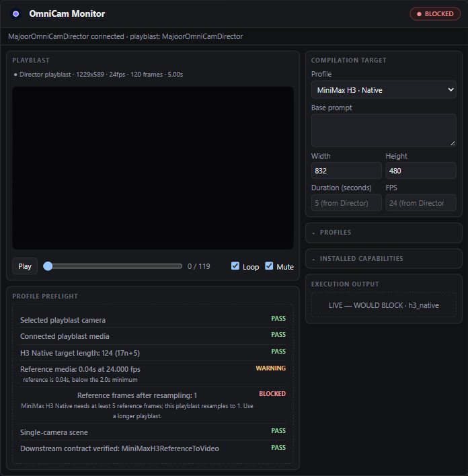Image resolution: width=468 pixels, height=476 pixels.
Task: Expand the PROFILES section
Action: (383, 233)
